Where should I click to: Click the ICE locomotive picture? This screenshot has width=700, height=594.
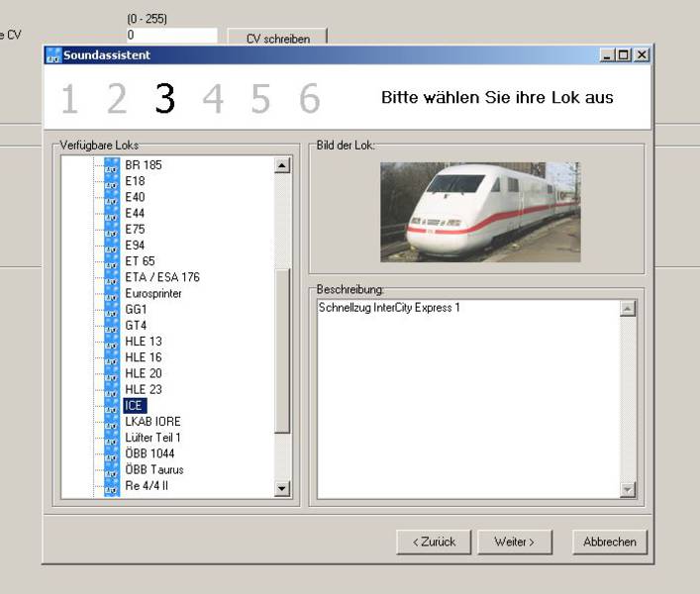[480, 213]
